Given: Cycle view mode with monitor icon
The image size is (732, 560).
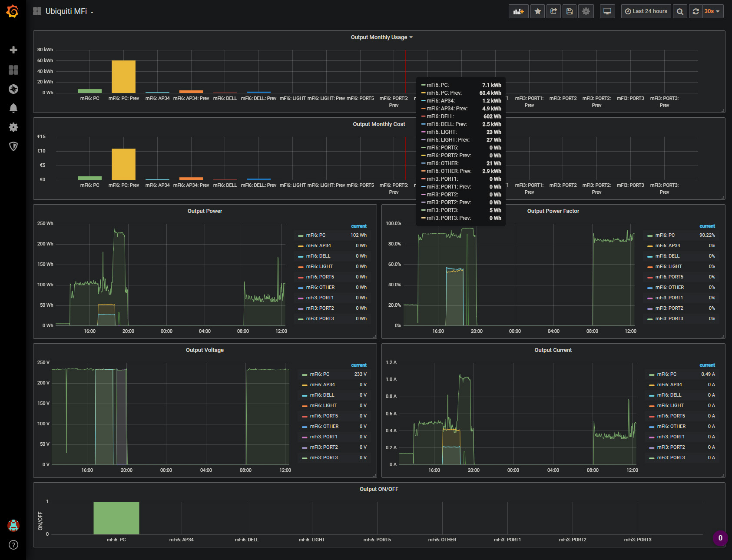Looking at the screenshot, I should pyautogui.click(x=607, y=11).
